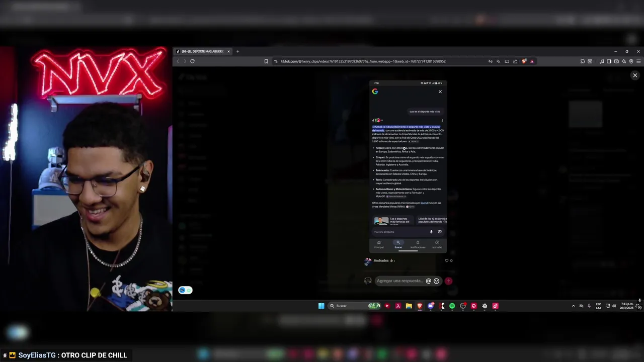This screenshot has height=362, width=644.
Task: Select the TikTok EL DEPORTE MAS ABURRIDO tab
Action: point(202,51)
